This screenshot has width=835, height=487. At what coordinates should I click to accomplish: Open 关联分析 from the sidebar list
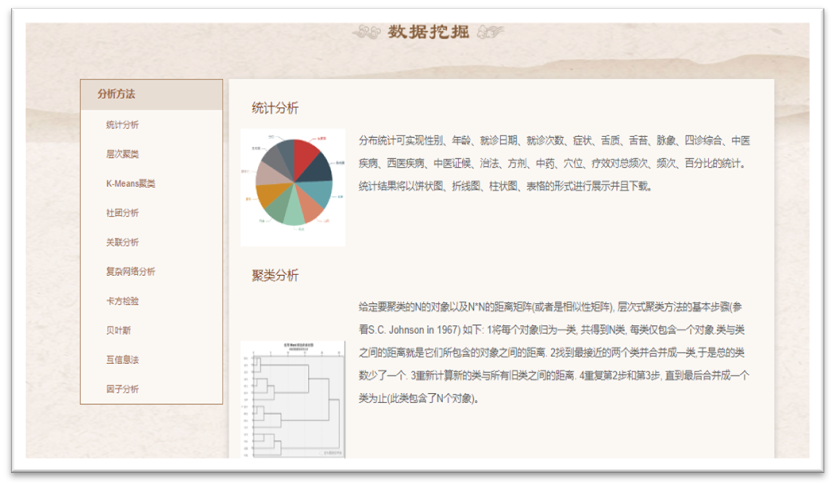coord(122,242)
